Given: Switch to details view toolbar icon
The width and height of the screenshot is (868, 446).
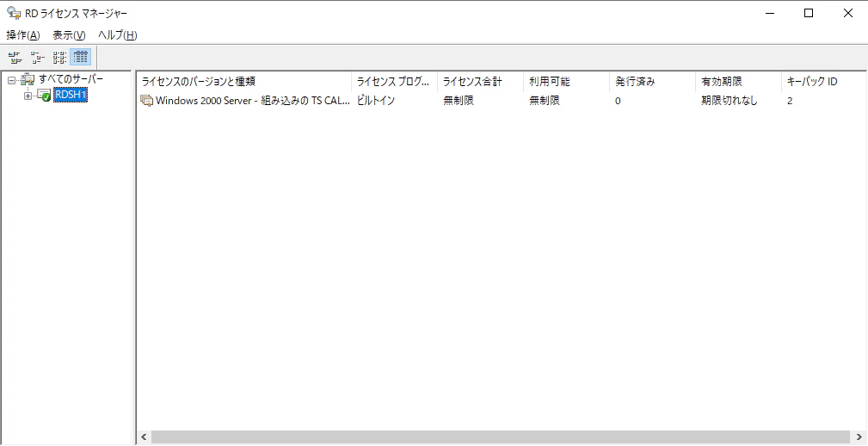Looking at the screenshot, I should (x=81, y=57).
